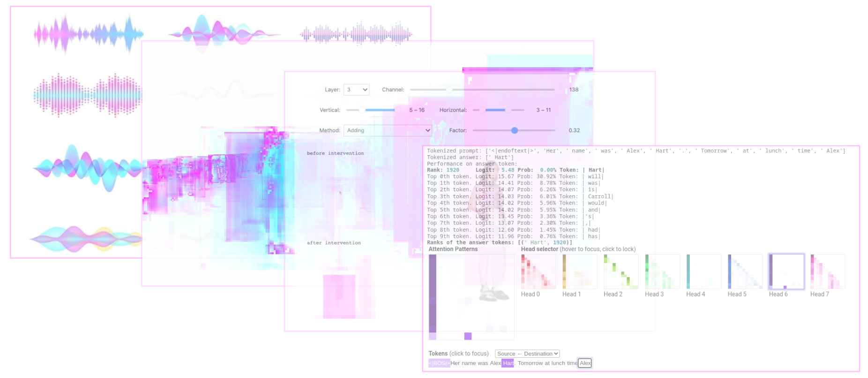
Task: Click the Factor slider handle
Action: (x=515, y=130)
